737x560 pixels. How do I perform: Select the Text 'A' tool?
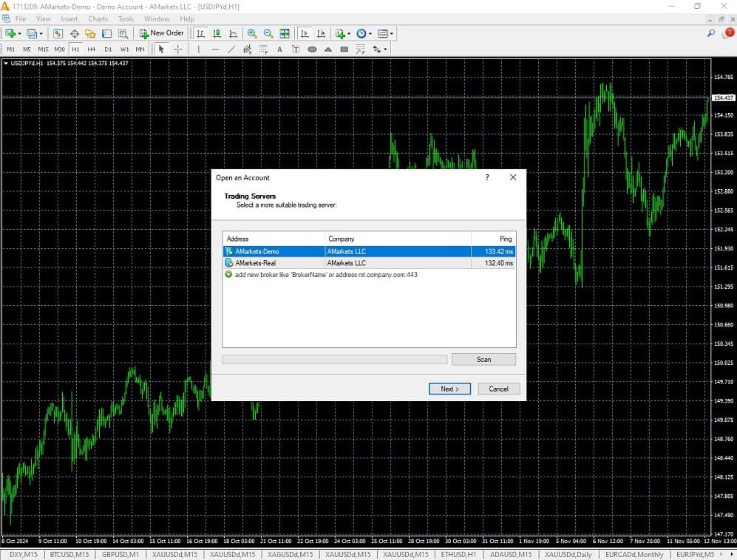tap(279, 49)
